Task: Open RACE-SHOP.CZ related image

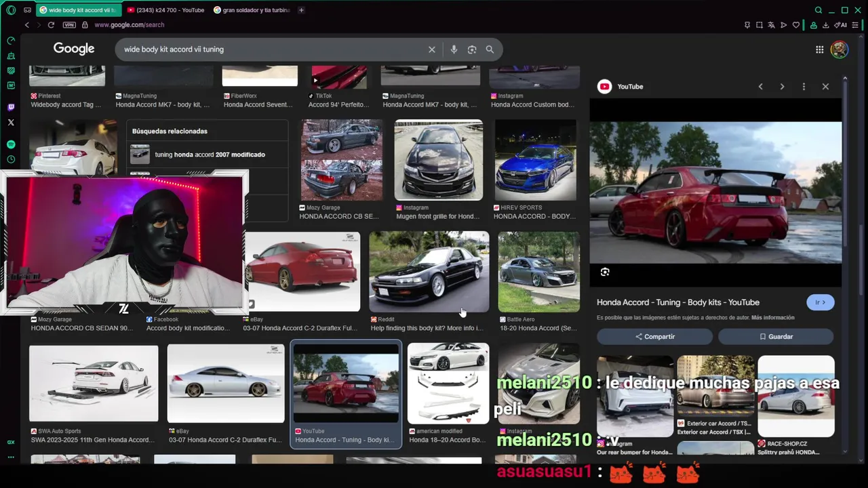Action: [x=796, y=398]
